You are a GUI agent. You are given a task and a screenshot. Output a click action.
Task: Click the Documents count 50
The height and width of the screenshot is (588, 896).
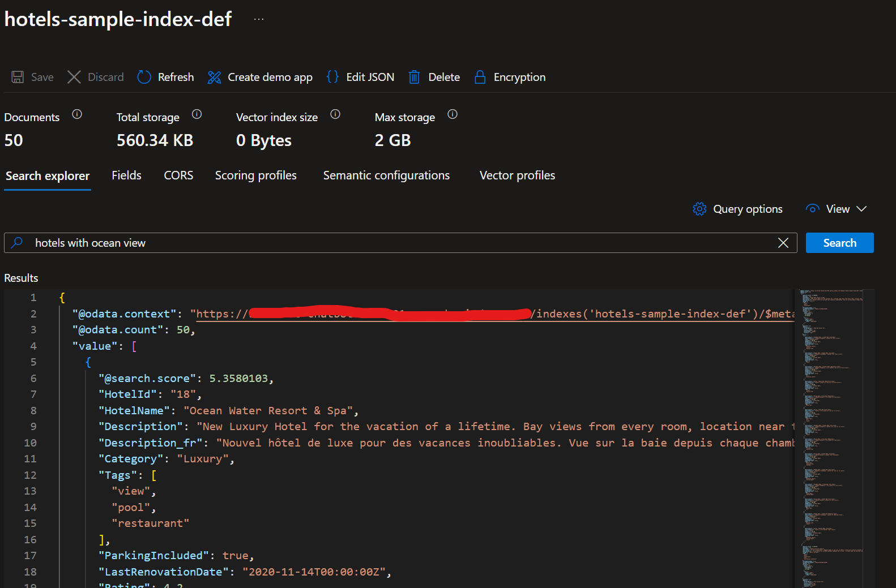(x=14, y=140)
